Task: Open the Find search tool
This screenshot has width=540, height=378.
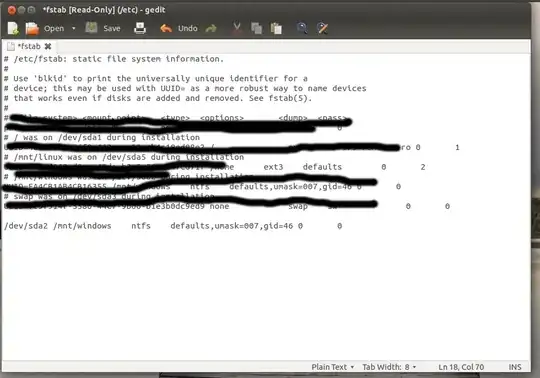Action: pyautogui.click(x=302, y=28)
